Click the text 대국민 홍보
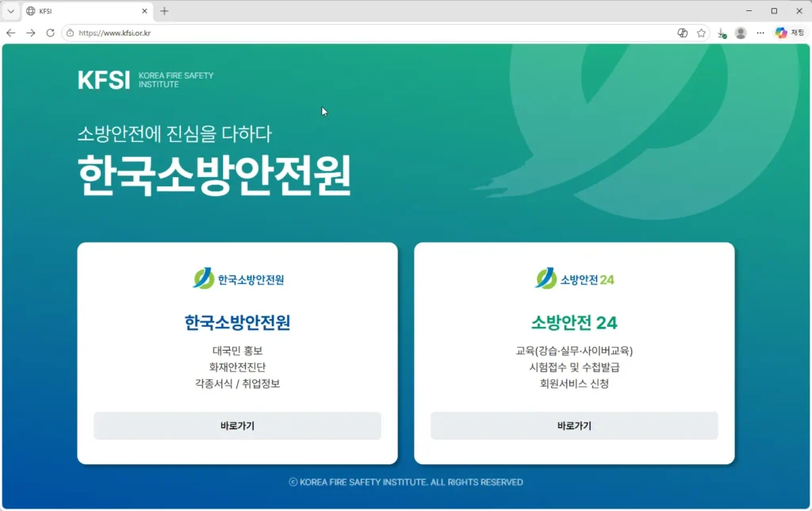This screenshot has height=511, width=812. point(237,351)
